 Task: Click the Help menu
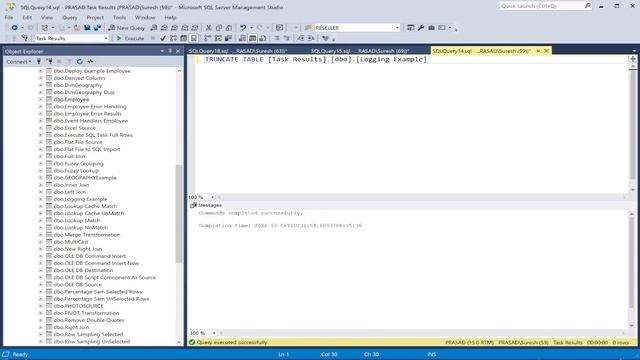click(x=170, y=18)
